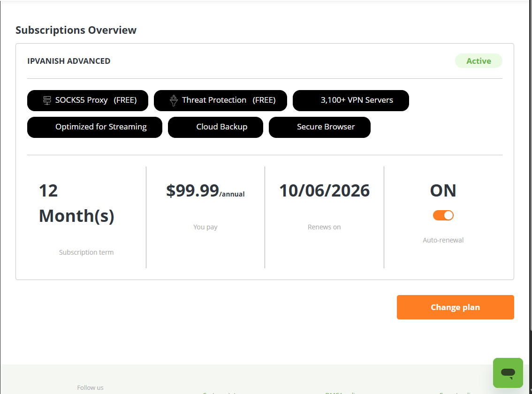Click the 10/06/2026 renewal date
Image resolution: width=532 pixels, height=394 pixels.
324,191
